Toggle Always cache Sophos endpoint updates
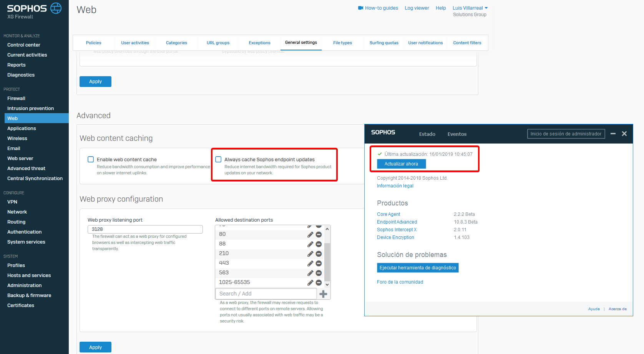 (x=218, y=159)
